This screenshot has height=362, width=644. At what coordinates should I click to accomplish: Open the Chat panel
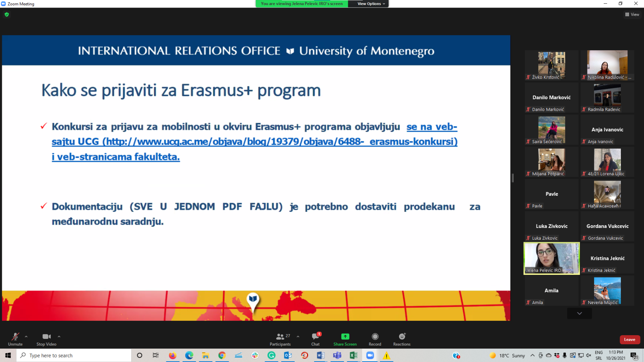(315, 339)
